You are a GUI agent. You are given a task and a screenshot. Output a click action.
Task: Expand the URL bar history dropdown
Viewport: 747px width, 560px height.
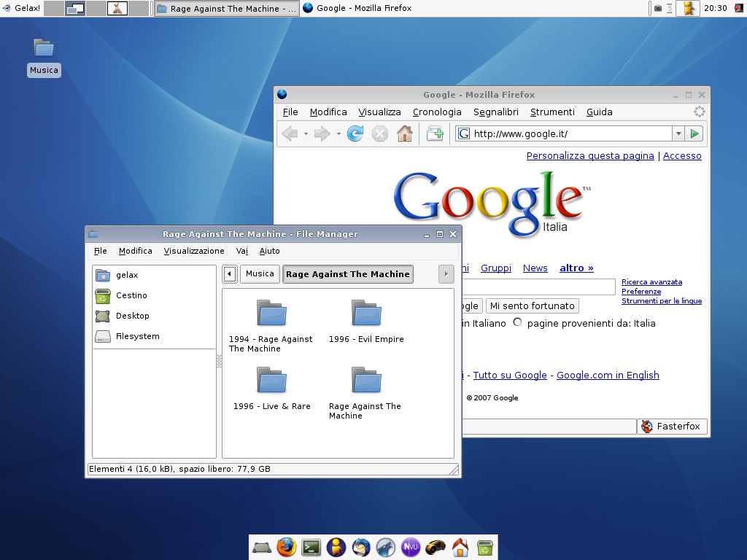[x=678, y=134]
